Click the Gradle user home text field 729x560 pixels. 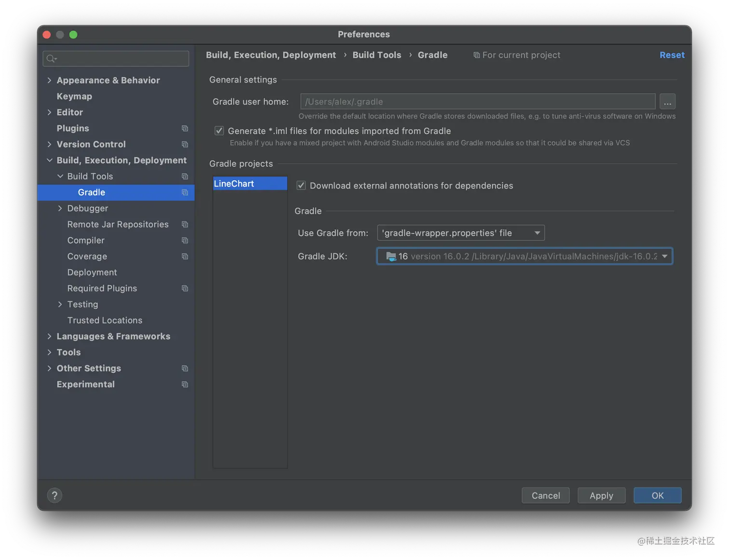pyautogui.click(x=477, y=102)
